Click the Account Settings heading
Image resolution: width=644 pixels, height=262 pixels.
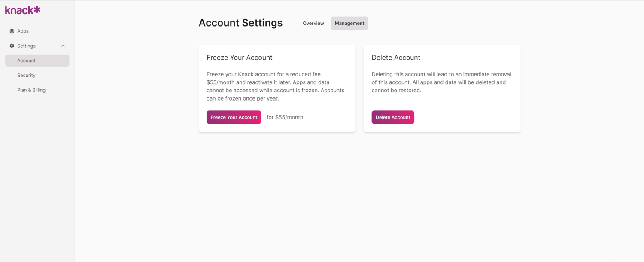point(240,23)
